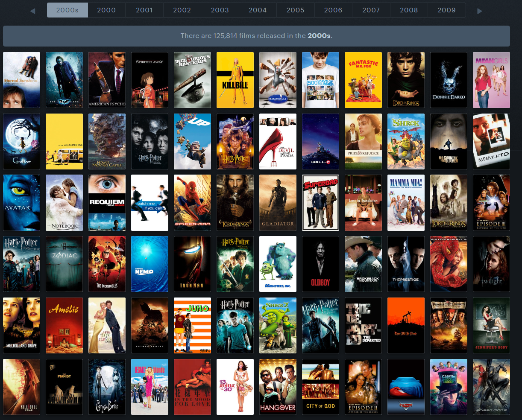The height and width of the screenshot is (420, 522).
Task: Select the American Psycho poster
Action: (107, 80)
